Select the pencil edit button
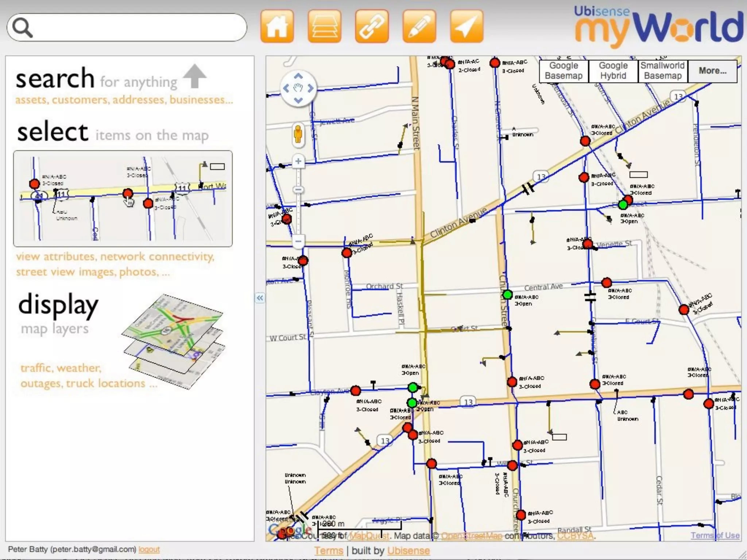The height and width of the screenshot is (560, 747). (x=419, y=27)
